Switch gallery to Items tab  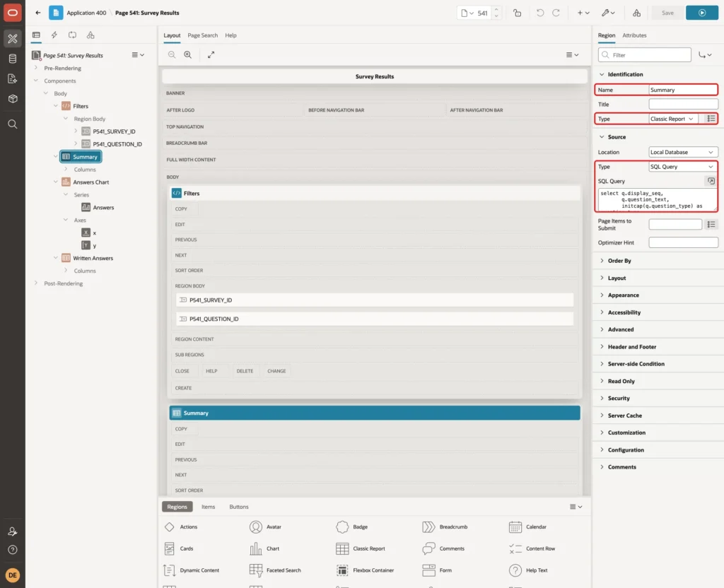pyautogui.click(x=209, y=507)
